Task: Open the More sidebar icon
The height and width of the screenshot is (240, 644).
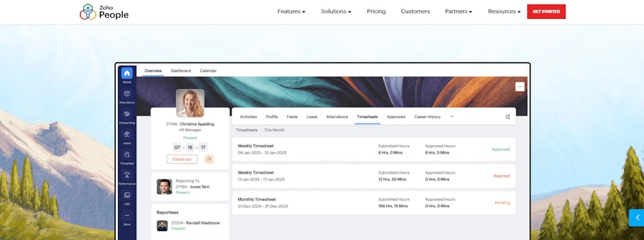Action: point(127,215)
